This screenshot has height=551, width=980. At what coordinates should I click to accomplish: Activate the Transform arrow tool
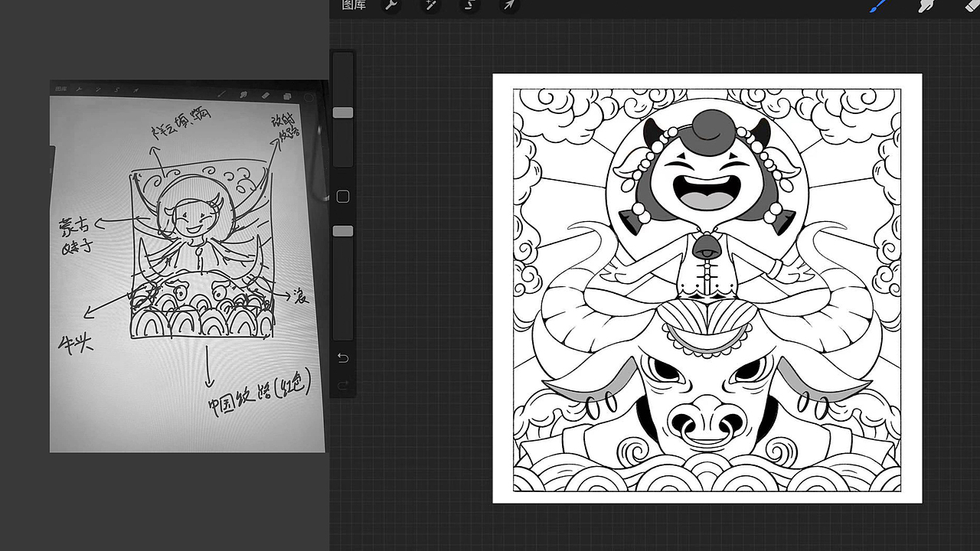(x=508, y=5)
